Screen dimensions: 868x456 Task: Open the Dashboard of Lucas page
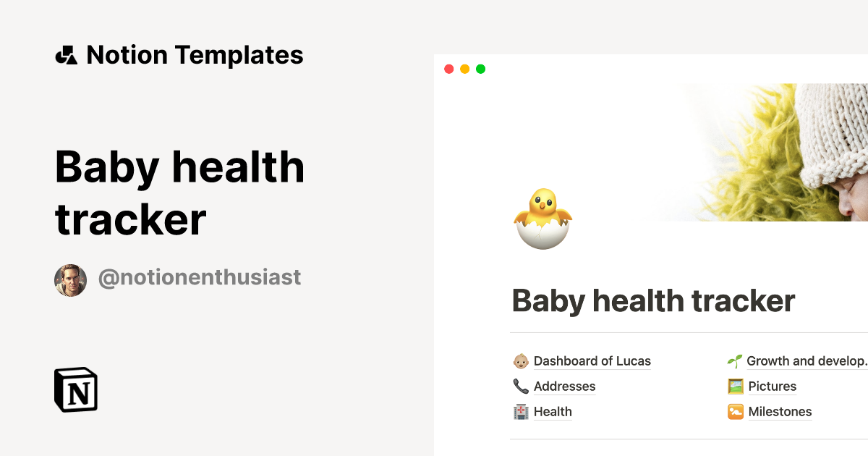(592, 361)
